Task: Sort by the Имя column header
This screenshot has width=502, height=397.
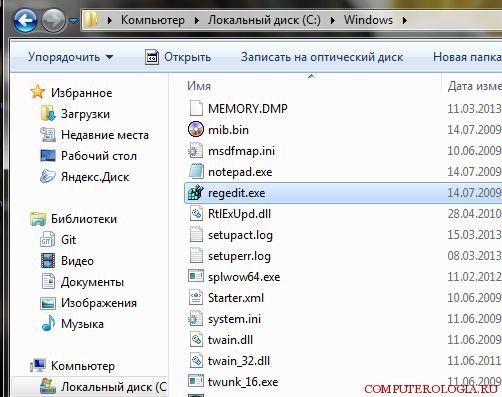Action: (199, 86)
